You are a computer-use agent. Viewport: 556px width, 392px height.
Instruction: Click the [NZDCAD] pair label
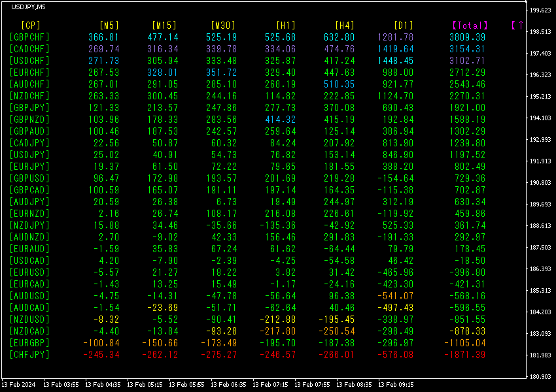click(x=29, y=331)
